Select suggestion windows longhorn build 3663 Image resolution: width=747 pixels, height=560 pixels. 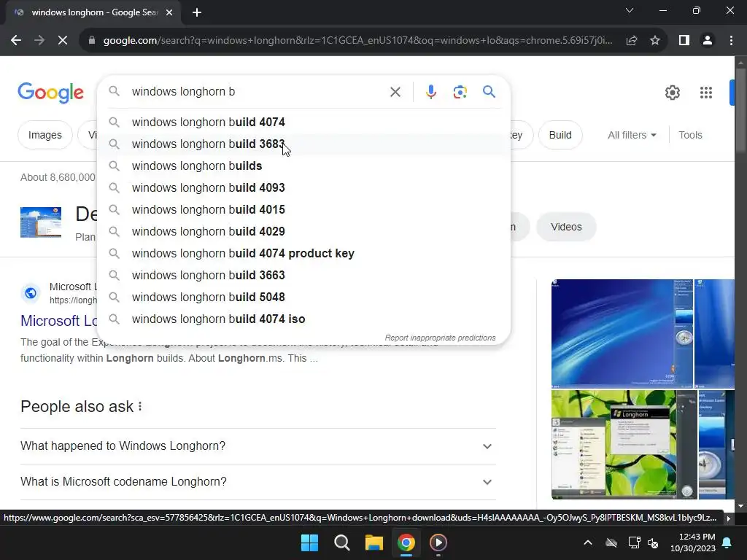(x=303, y=275)
